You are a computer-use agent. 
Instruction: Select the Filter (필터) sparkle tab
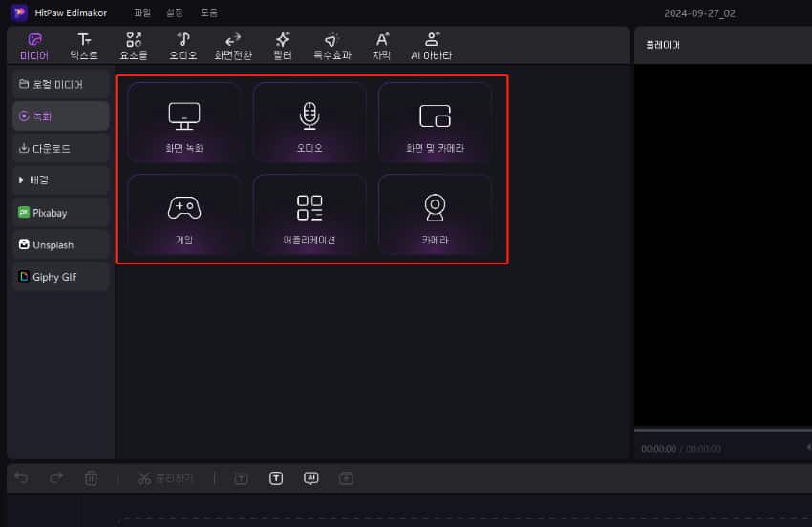pos(283,45)
